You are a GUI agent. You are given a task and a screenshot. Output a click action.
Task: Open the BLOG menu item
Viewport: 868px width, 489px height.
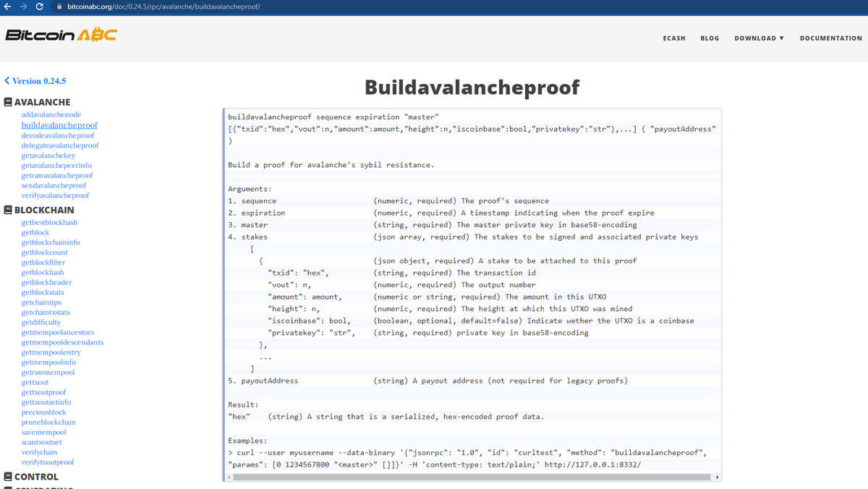710,38
